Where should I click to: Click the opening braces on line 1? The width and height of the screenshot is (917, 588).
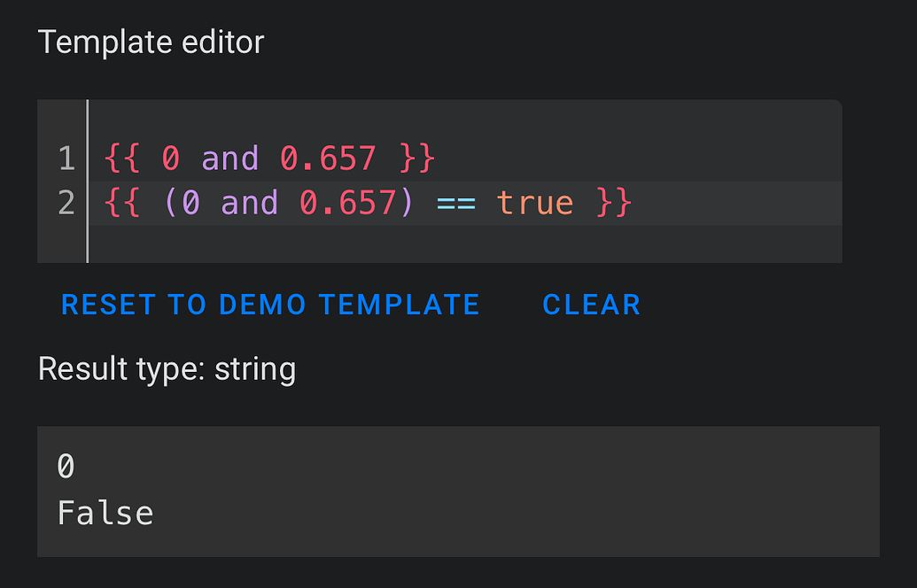[122, 159]
